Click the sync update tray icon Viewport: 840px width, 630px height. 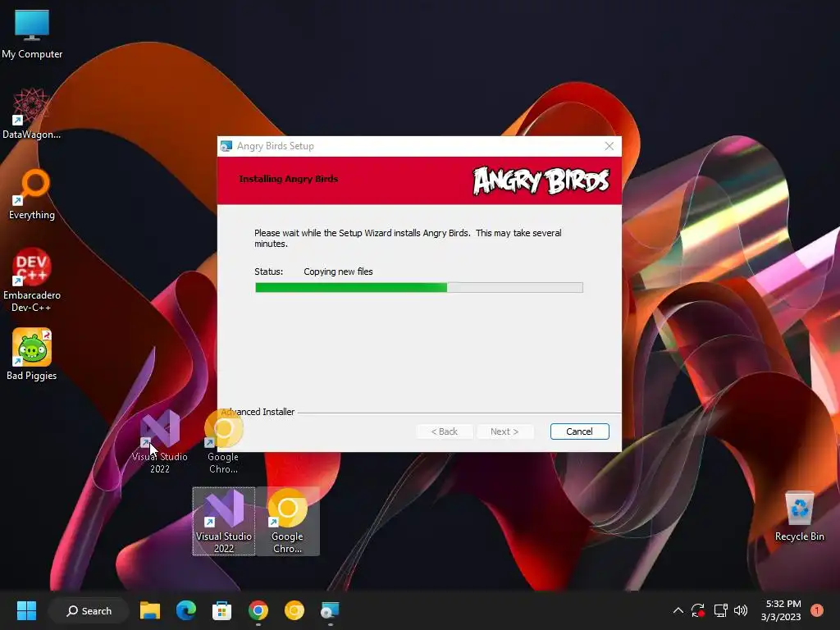pos(697,610)
